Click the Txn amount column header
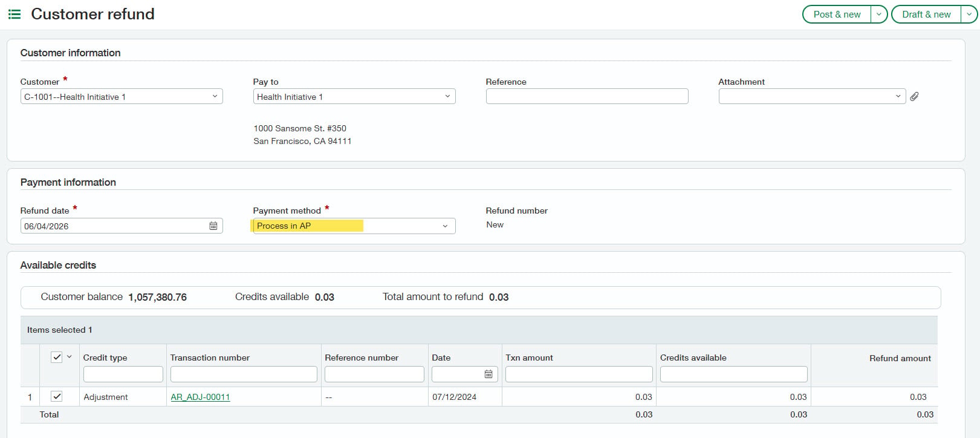The image size is (980, 438). click(529, 358)
